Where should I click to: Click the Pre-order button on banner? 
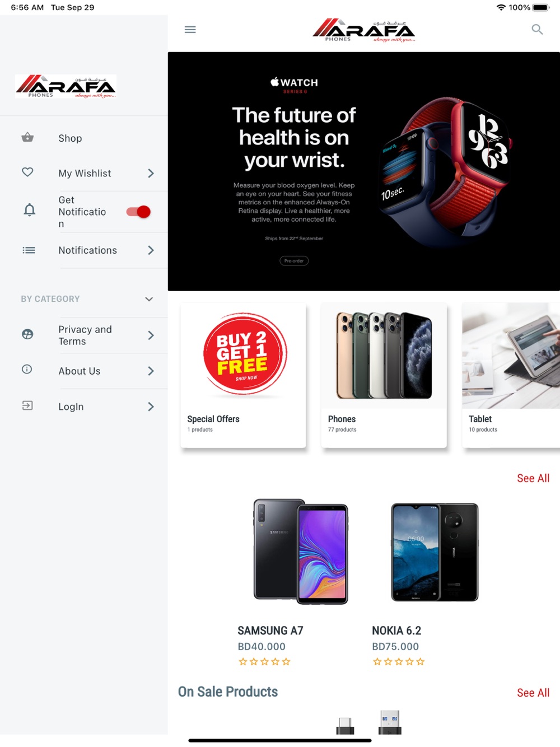294,261
